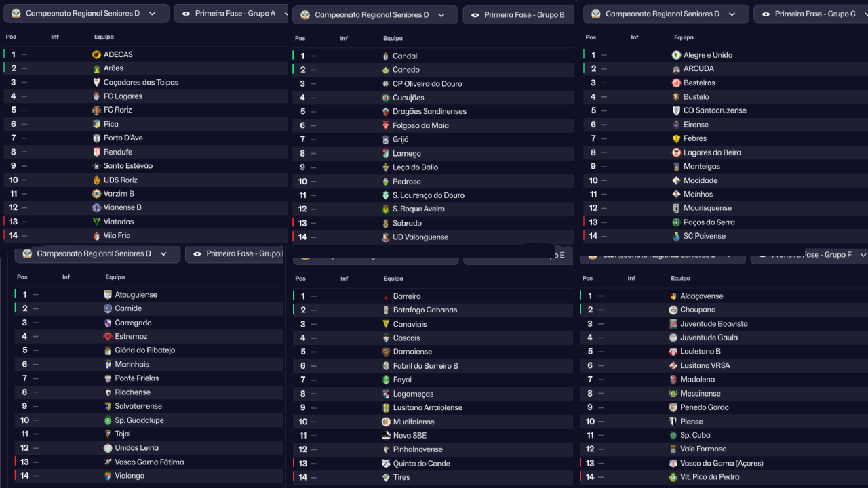Click the Varzim B team badge
Viewport: 868px width, 488px height.
tap(96, 194)
